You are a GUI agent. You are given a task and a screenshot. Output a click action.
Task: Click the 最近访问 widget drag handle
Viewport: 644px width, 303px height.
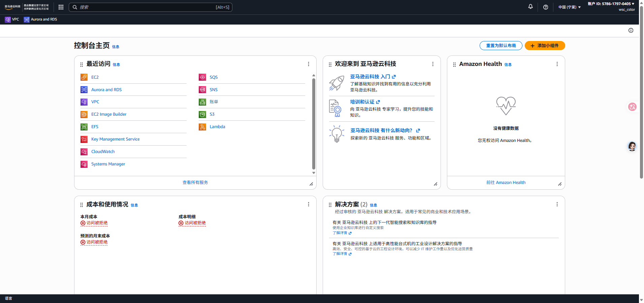point(82,65)
